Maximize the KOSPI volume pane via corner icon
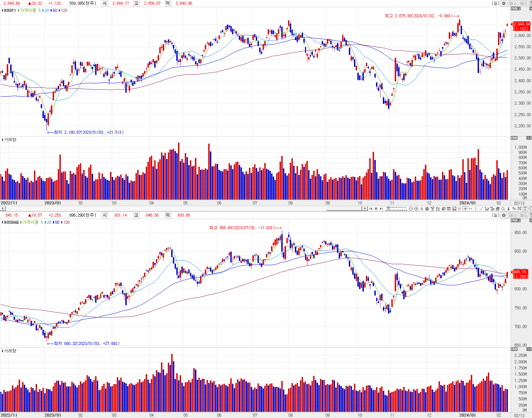This screenshot has width=532, height=418. click(529, 138)
